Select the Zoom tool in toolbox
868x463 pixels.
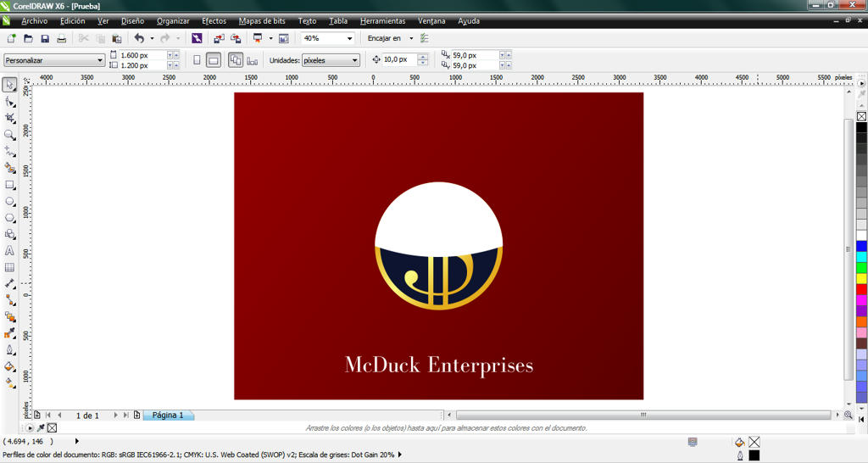(x=9, y=135)
